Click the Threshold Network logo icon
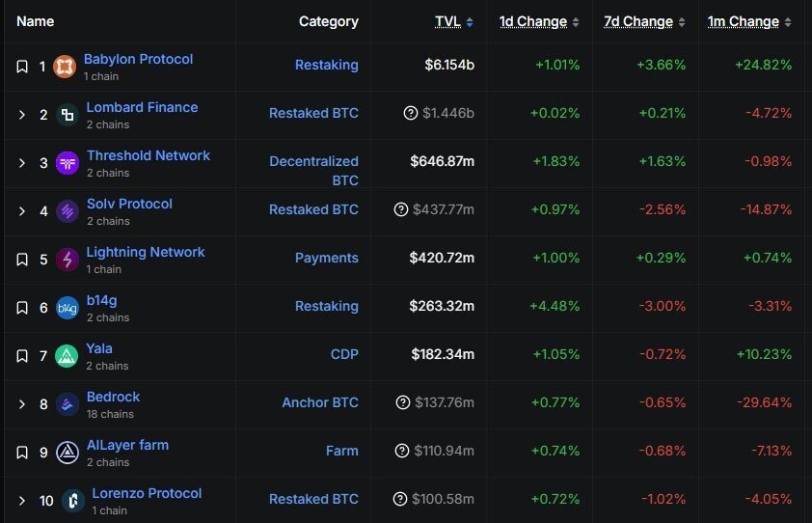This screenshot has height=523, width=812. (68, 163)
